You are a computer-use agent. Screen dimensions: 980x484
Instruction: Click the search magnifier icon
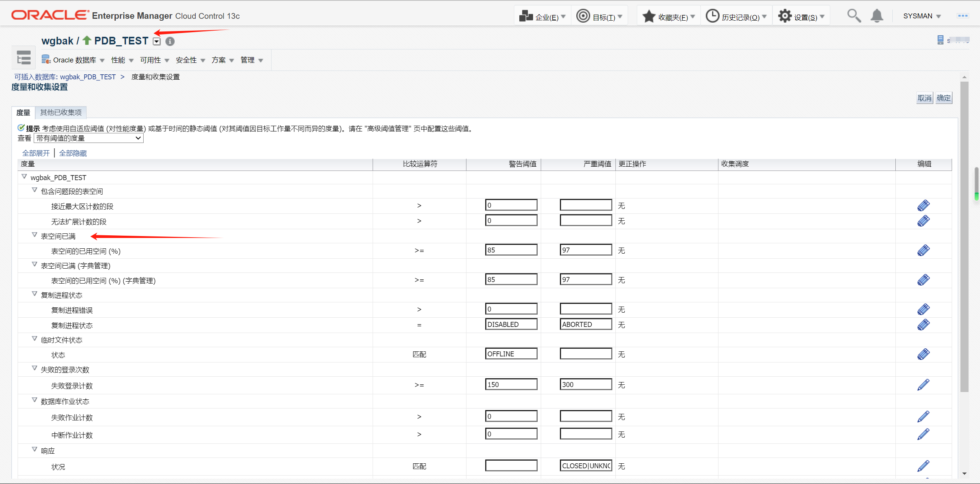[854, 16]
